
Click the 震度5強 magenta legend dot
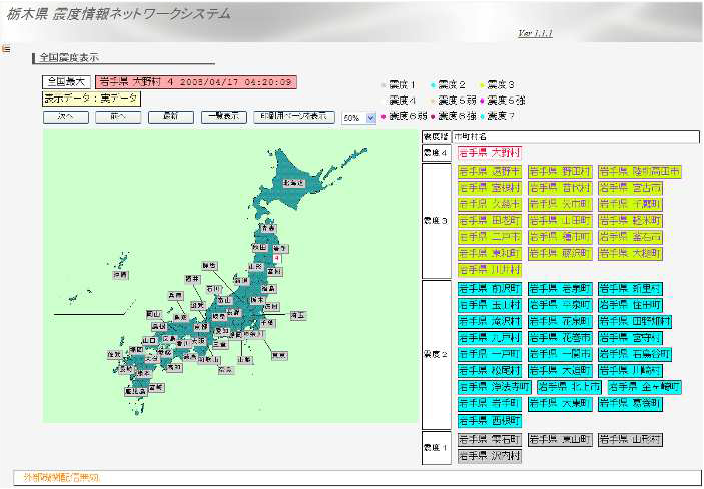click(x=482, y=100)
